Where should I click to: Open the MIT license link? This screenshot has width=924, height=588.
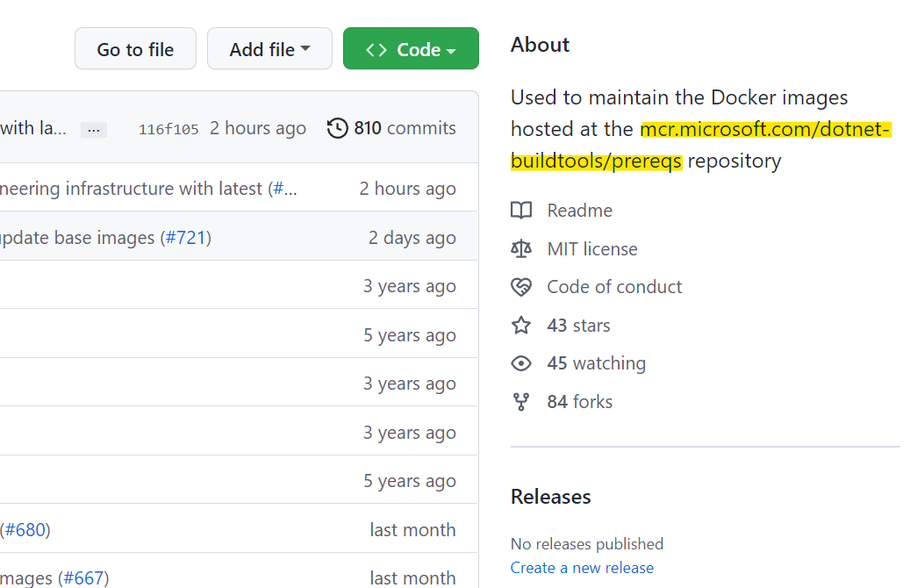point(592,248)
